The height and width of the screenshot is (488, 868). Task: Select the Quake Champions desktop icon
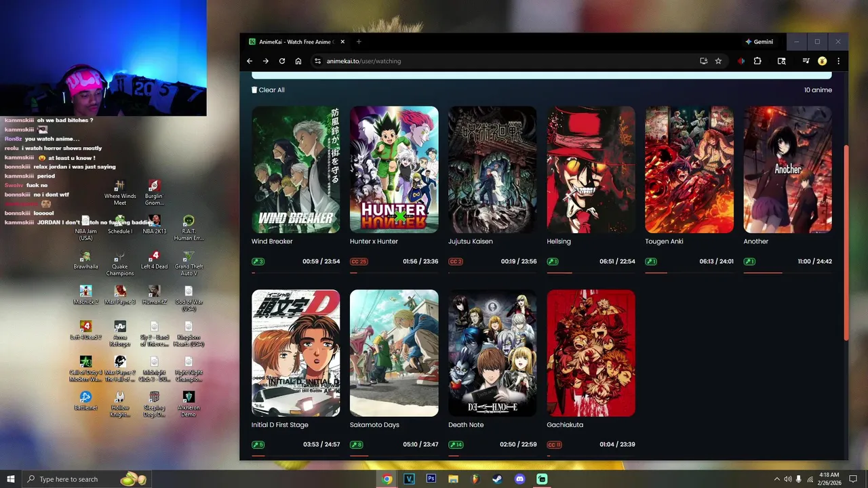tap(120, 263)
